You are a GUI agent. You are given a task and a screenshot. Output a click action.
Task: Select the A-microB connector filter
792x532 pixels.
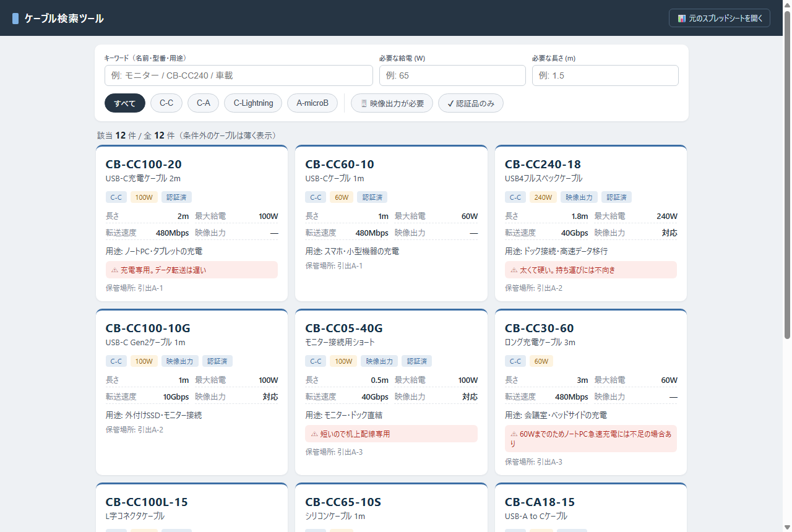click(312, 103)
